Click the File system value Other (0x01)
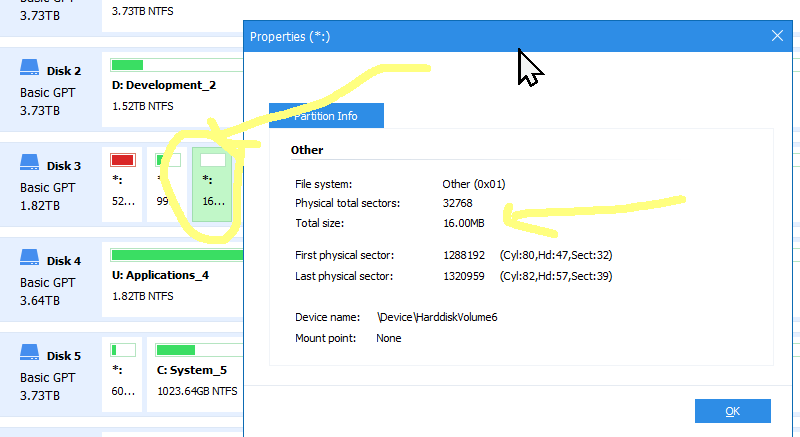 473,184
